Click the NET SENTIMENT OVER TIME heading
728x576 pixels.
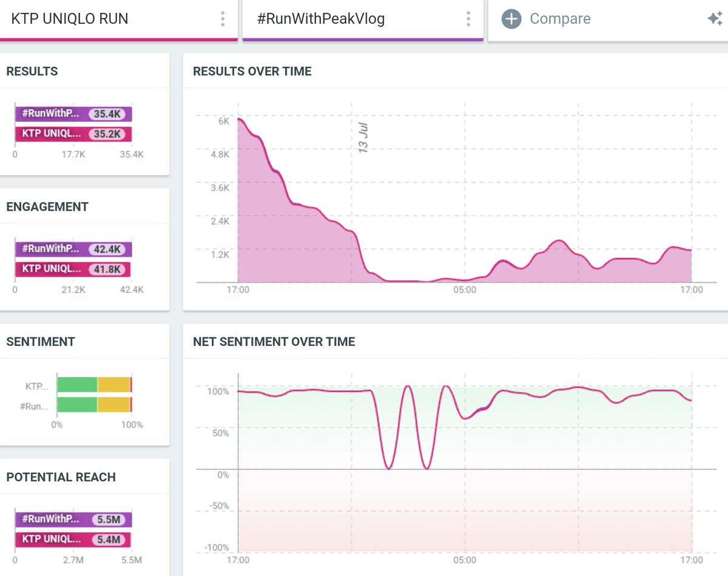[274, 342]
